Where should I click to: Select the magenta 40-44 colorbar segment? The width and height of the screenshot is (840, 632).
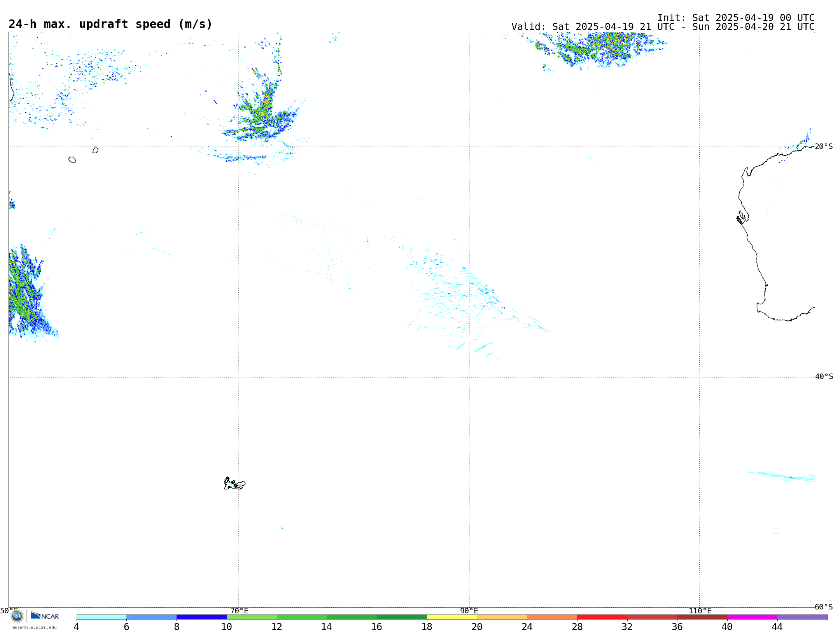752,617
